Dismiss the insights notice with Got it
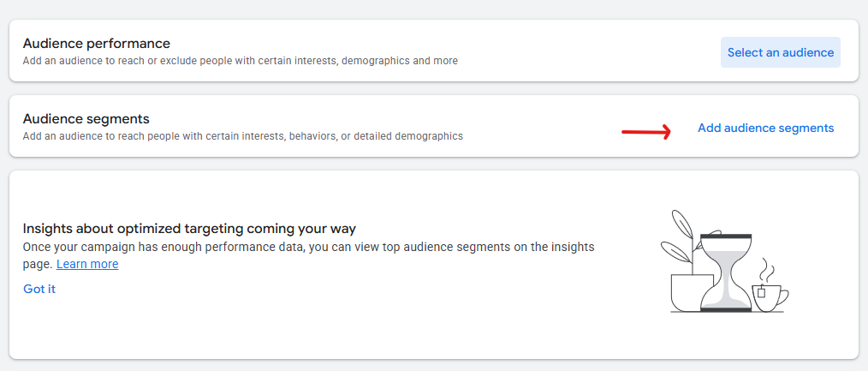Image resolution: width=868 pixels, height=371 pixels. 39,289
